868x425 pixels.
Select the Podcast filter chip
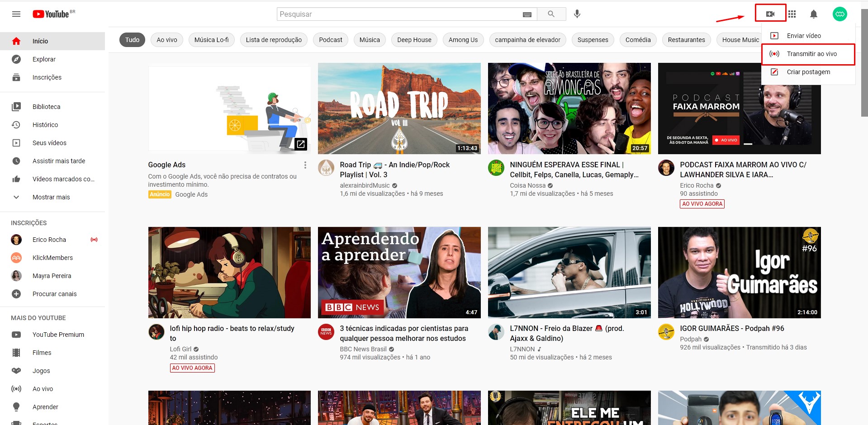[331, 40]
